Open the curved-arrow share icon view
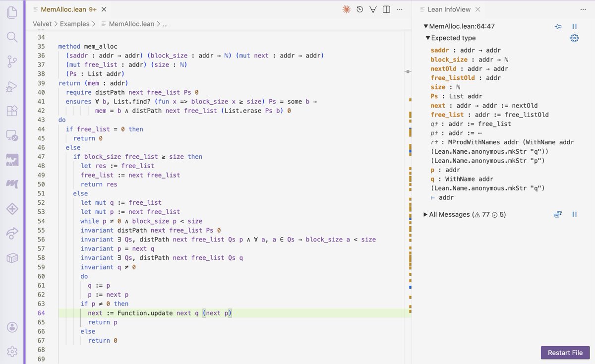This screenshot has height=364, width=595. [12, 233]
